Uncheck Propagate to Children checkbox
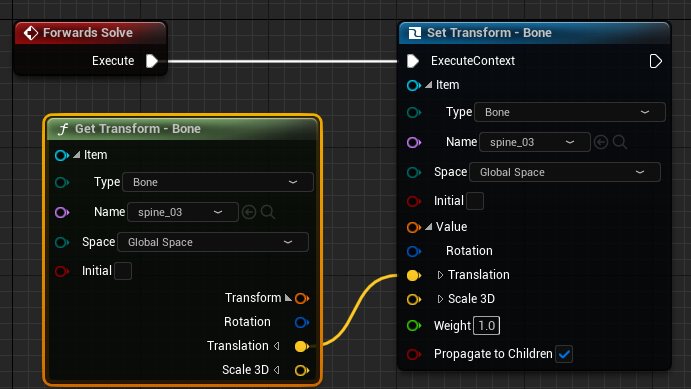Viewport: 691px width, 389px height. click(564, 354)
